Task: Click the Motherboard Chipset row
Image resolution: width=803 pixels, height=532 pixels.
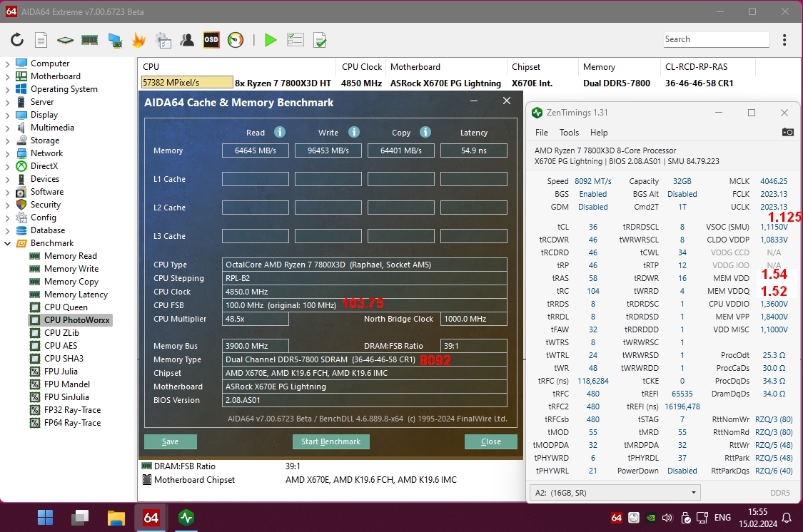Action: 330,480
